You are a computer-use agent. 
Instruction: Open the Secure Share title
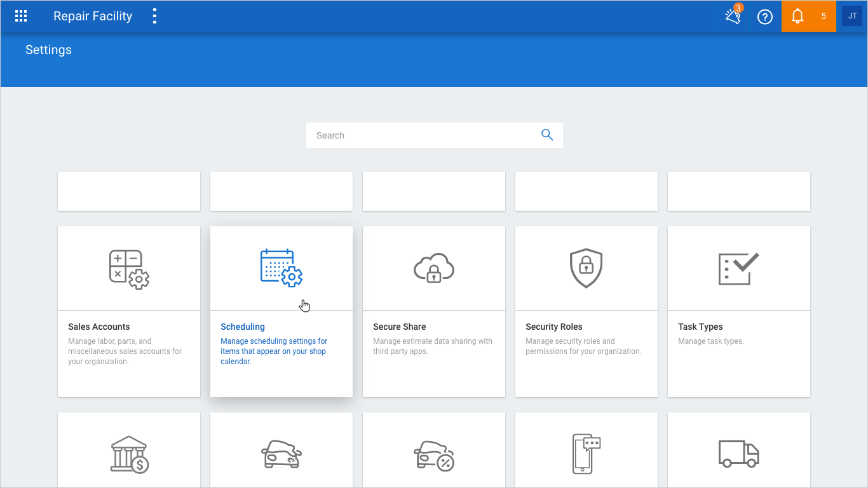tap(400, 327)
